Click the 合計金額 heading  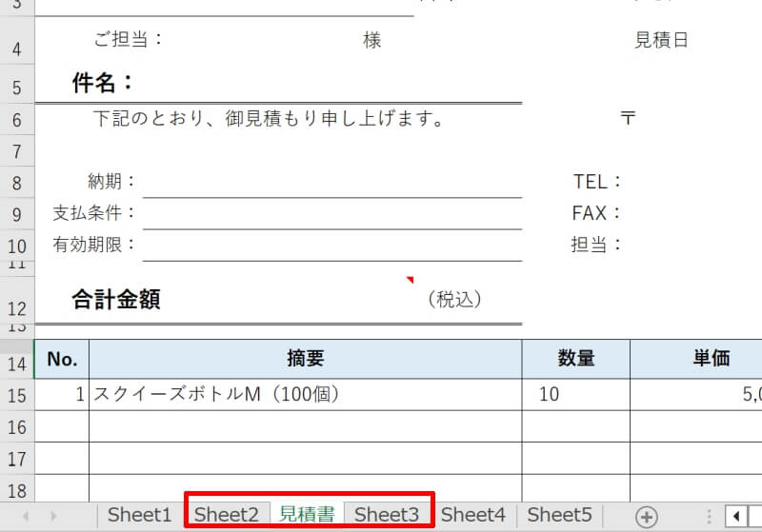[116, 300]
